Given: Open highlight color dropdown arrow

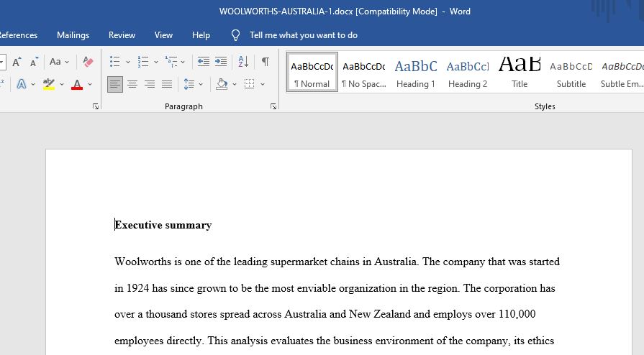Looking at the screenshot, I should [x=62, y=84].
